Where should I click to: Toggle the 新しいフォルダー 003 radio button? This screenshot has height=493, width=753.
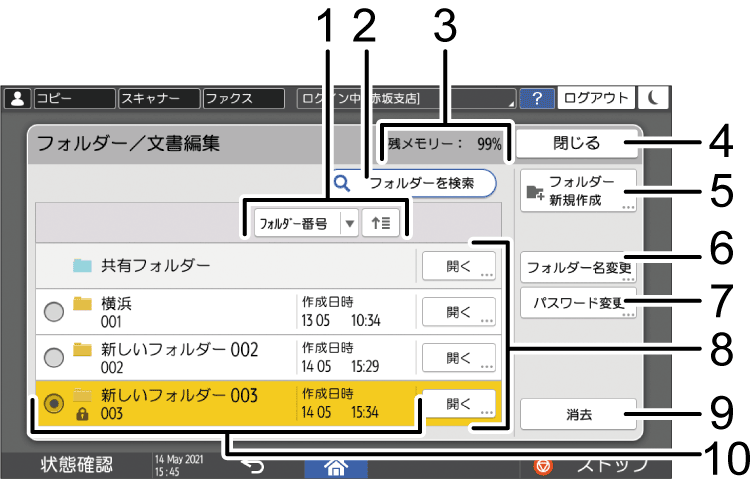click(53, 404)
